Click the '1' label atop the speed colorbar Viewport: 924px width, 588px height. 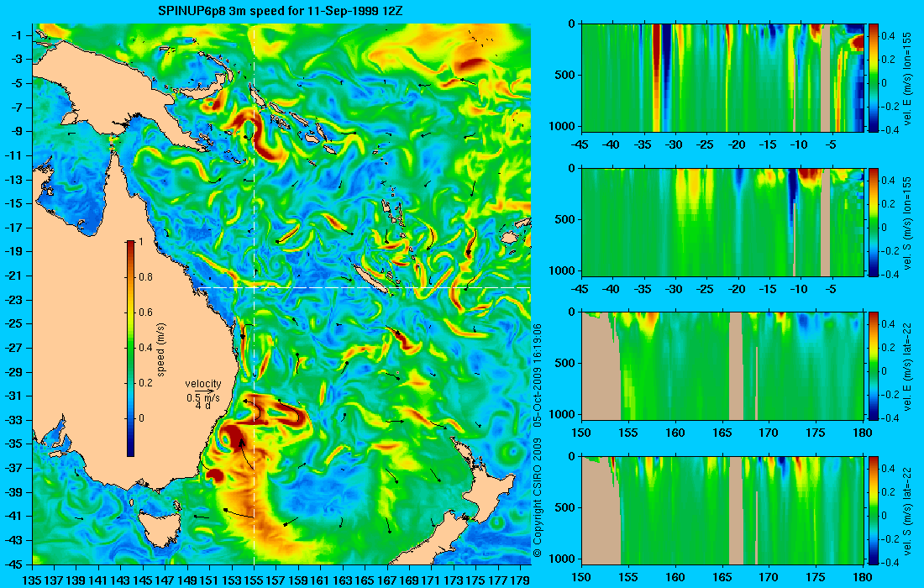click(140, 242)
